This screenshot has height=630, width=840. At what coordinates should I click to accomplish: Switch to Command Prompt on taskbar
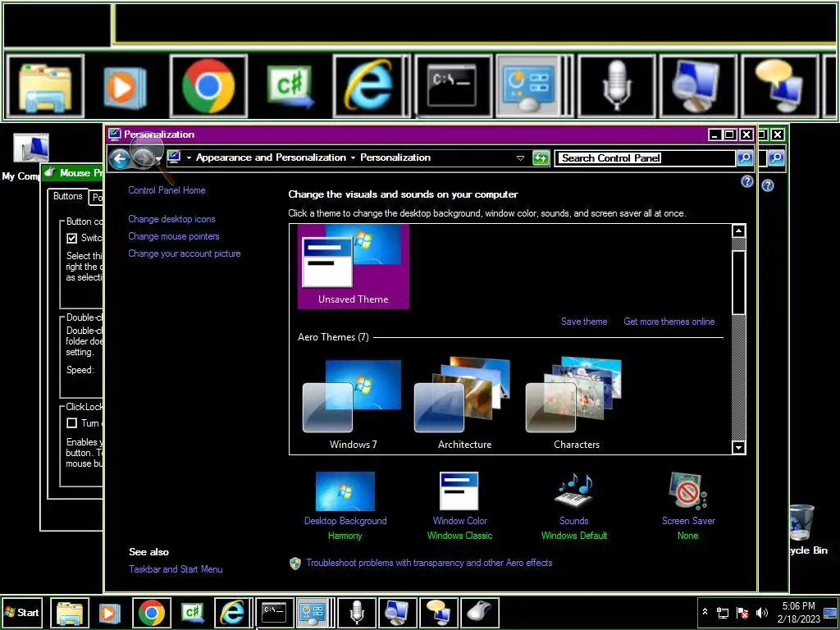click(x=274, y=612)
